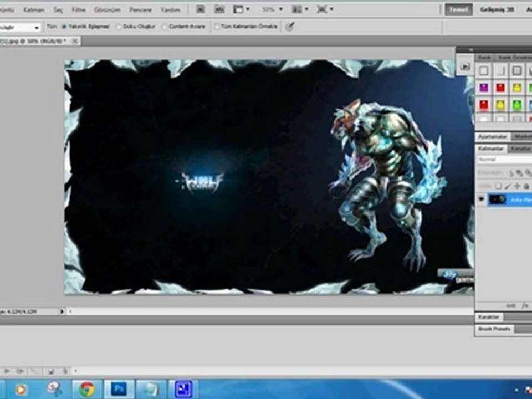The height and width of the screenshot is (399, 532).
Task: Open the Filtre menu
Action: point(78,10)
